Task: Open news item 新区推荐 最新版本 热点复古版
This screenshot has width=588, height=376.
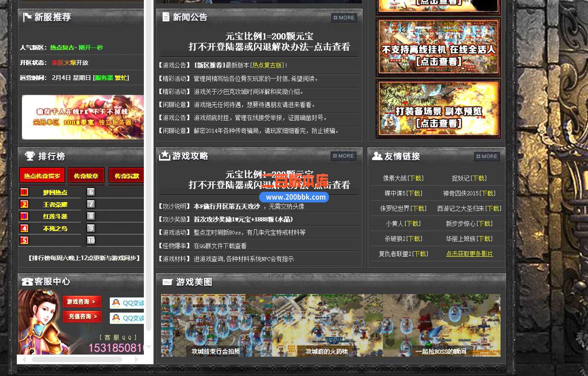Action: (241, 65)
